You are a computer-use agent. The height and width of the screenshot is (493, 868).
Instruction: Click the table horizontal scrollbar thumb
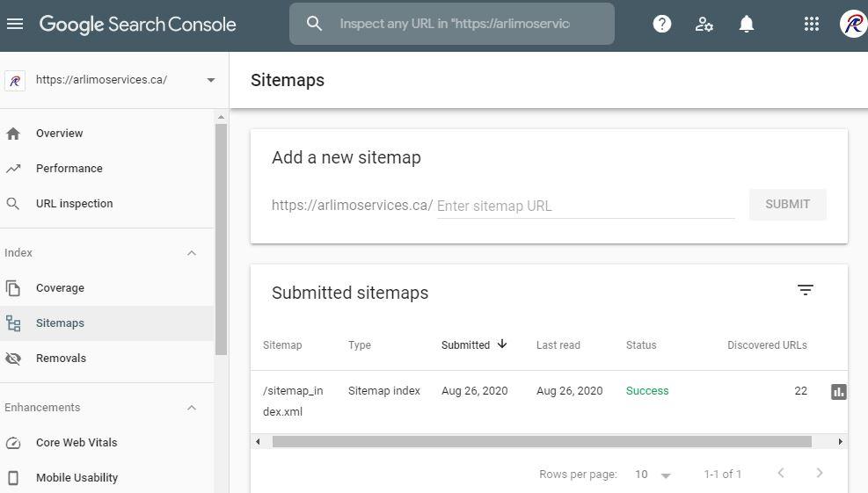[542, 441]
